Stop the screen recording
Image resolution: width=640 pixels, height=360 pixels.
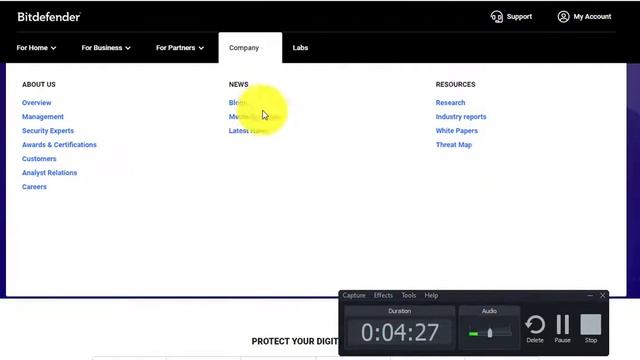click(590, 325)
